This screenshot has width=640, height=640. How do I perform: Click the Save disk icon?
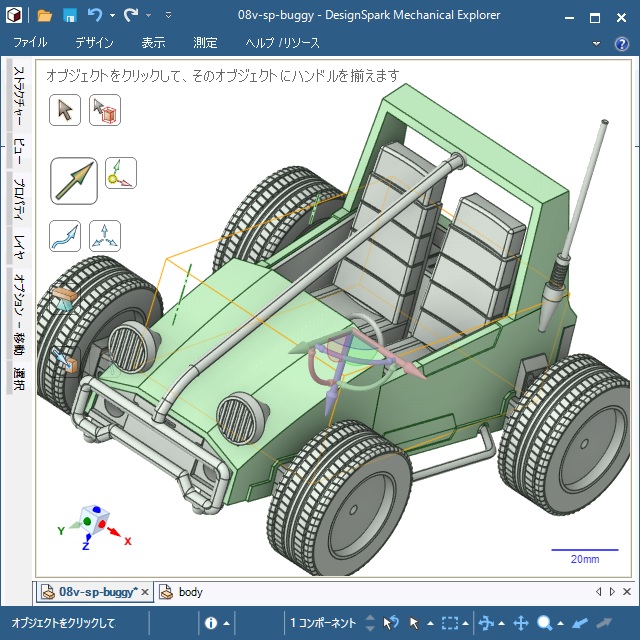tap(70, 16)
